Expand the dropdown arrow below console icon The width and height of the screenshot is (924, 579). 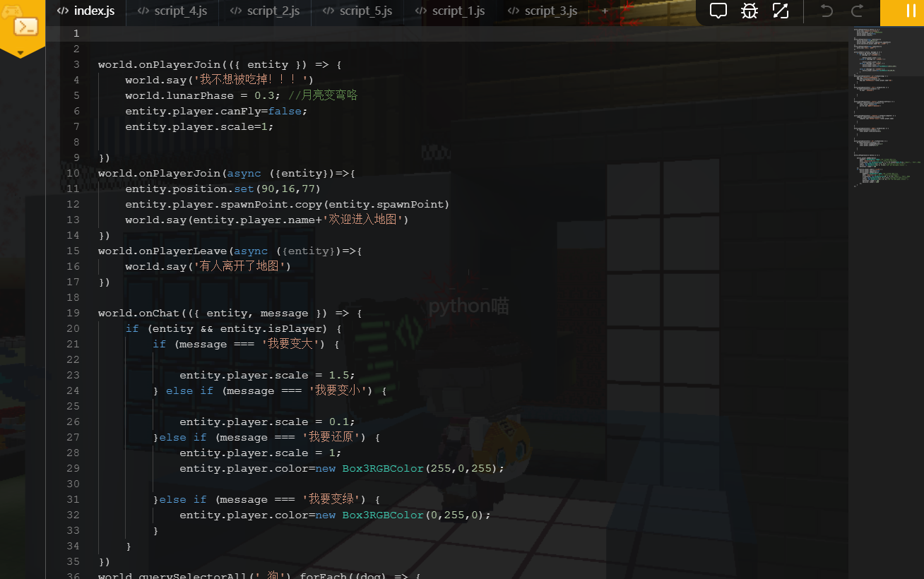[20, 53]
